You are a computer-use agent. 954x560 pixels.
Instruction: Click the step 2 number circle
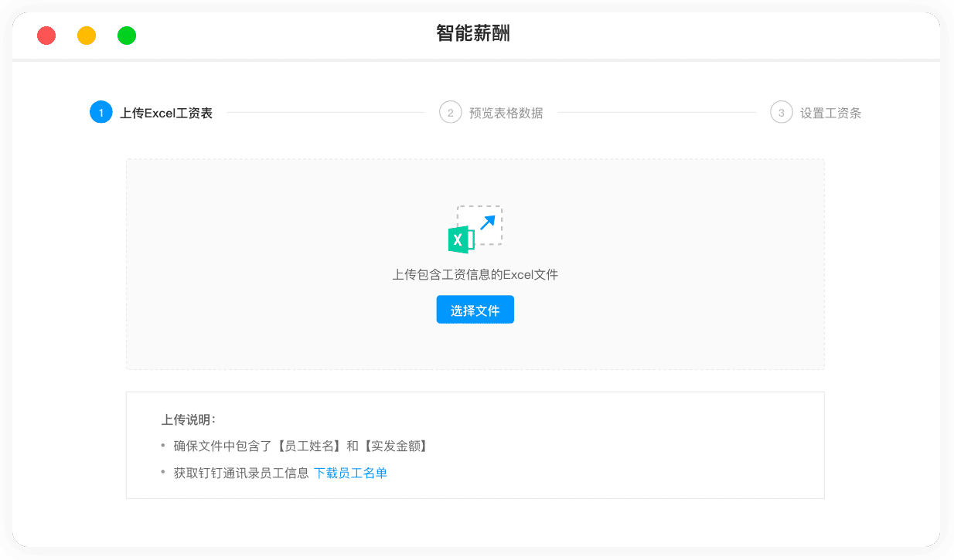450,113
